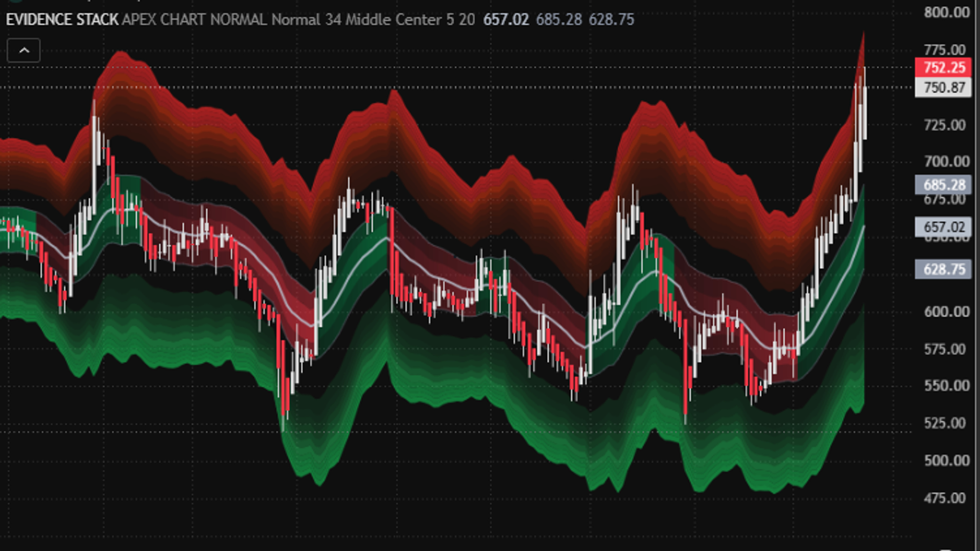Click the red 752.25 price label

pyautogui.click(x=943, y=67)
